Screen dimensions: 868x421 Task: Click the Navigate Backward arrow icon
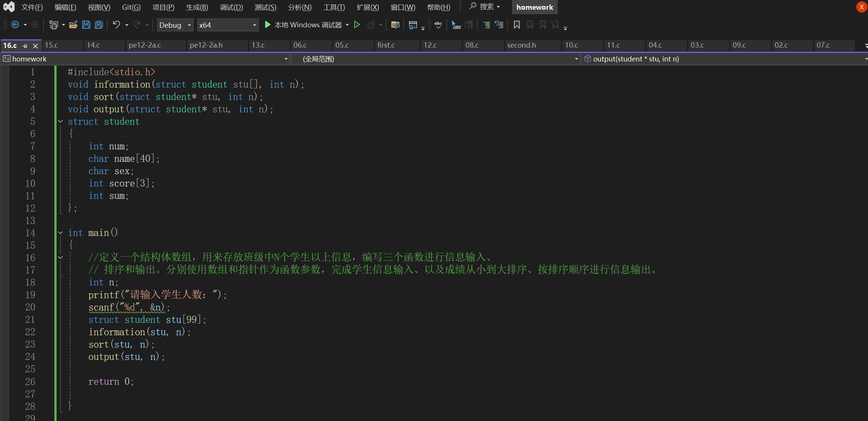(15, 25)
